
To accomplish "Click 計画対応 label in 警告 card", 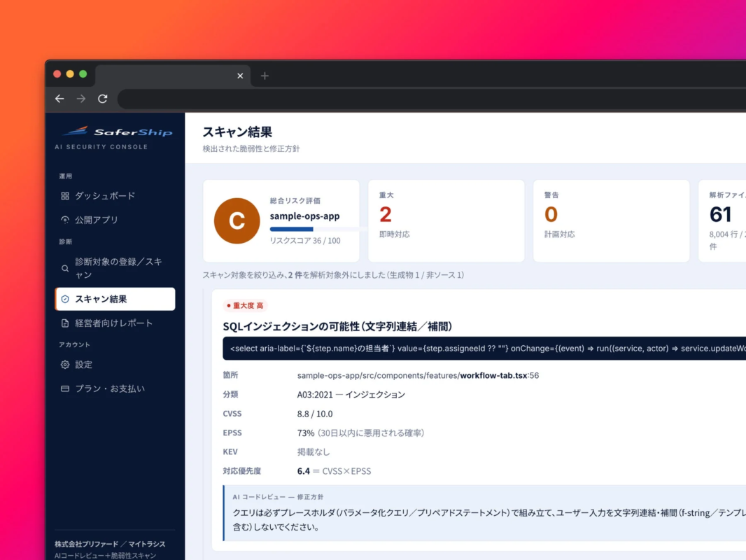I will coord(560,234).
